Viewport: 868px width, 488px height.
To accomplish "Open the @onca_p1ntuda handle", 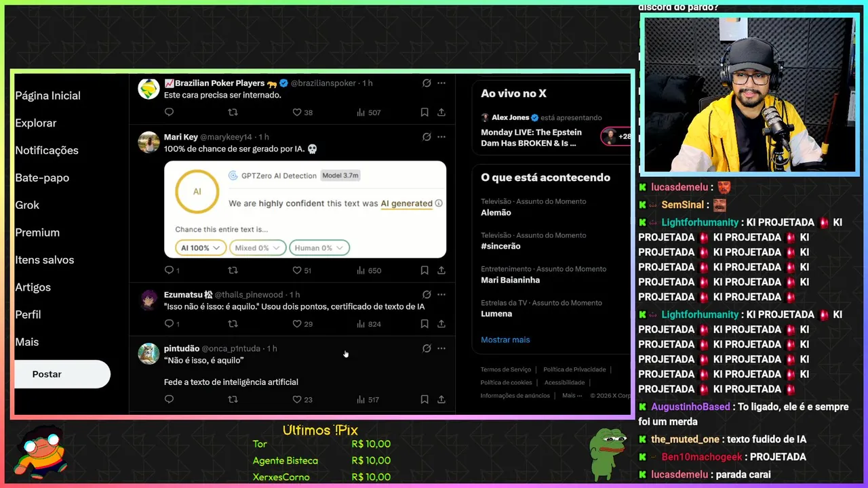I will point(231,348).
